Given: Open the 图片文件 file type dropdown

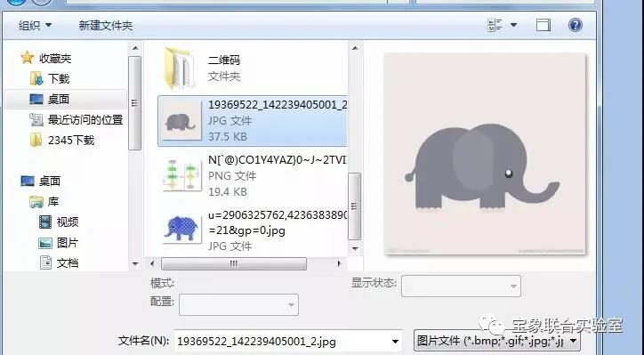Looking at the screenshot, I should (x=497, y=341).
